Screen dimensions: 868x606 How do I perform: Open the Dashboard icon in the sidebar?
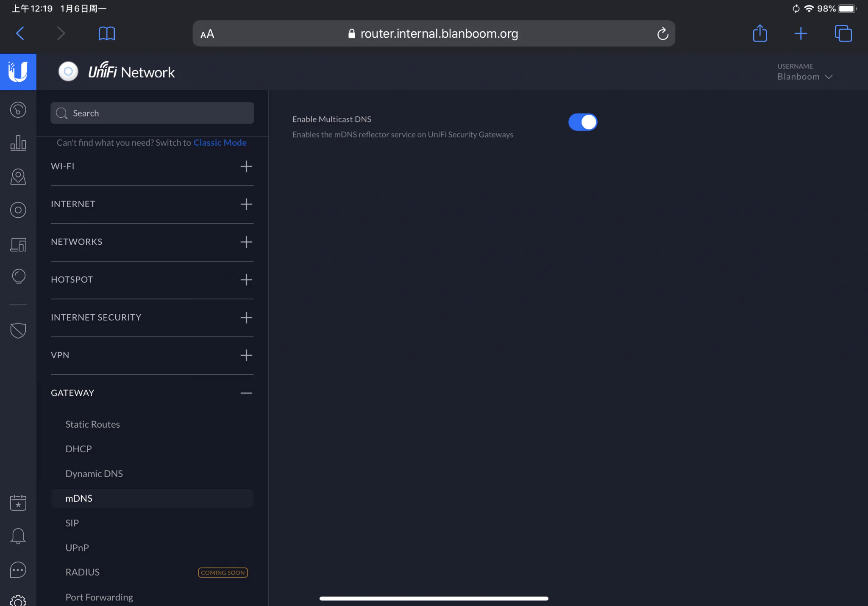point(18,110)
